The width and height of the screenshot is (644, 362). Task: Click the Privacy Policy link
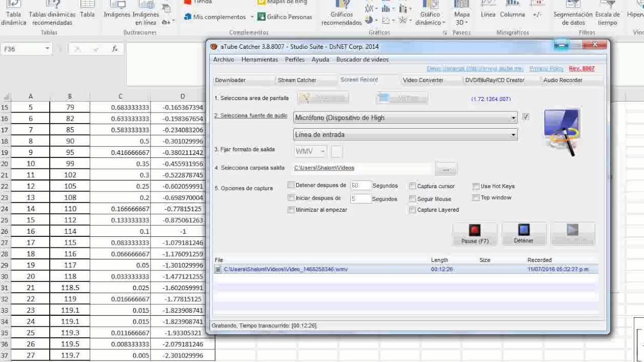point(546,68)
